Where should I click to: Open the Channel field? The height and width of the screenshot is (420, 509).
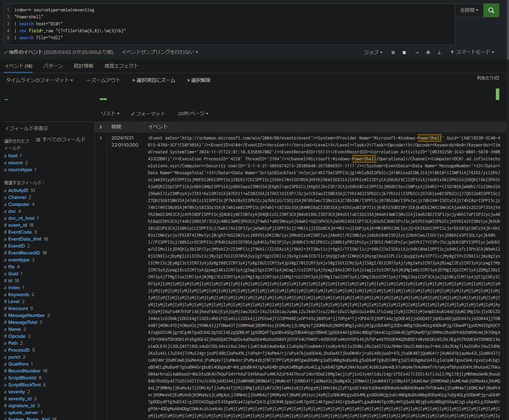(18, 198)
